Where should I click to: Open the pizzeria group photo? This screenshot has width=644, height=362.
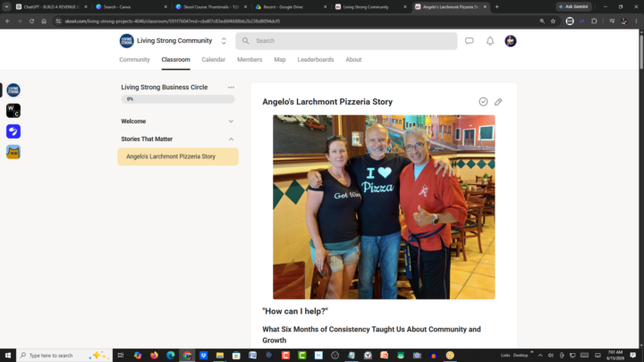(384, 206)
